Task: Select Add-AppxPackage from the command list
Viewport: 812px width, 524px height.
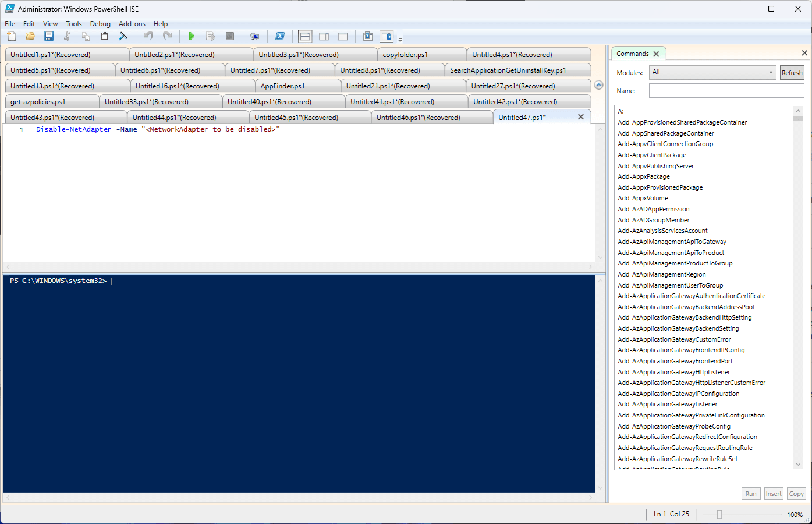Action: [x=644, y=176]
